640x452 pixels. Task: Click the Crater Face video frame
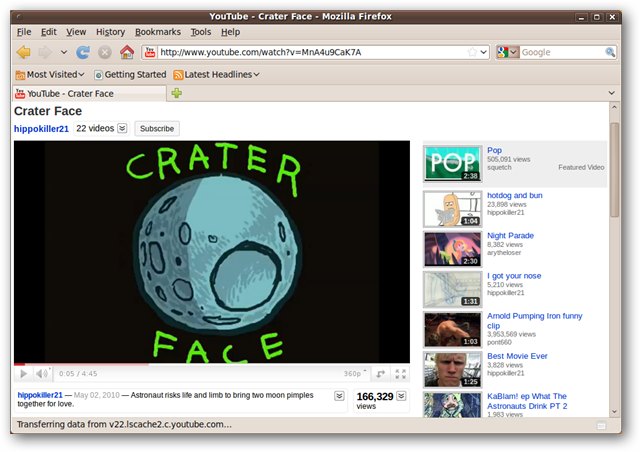[212, 252]
